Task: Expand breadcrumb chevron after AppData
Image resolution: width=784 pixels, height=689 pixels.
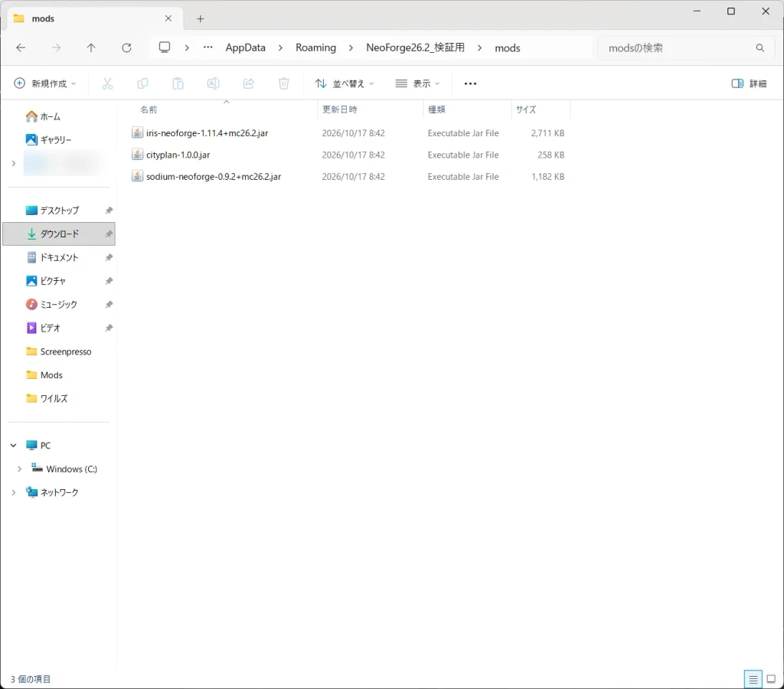Action: [x=280, y=48]
